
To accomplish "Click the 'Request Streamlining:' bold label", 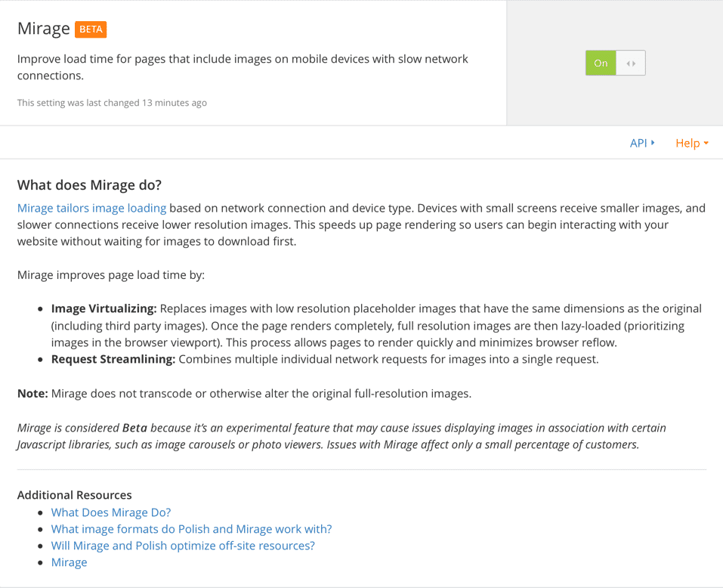I will [x=113, y=359].
